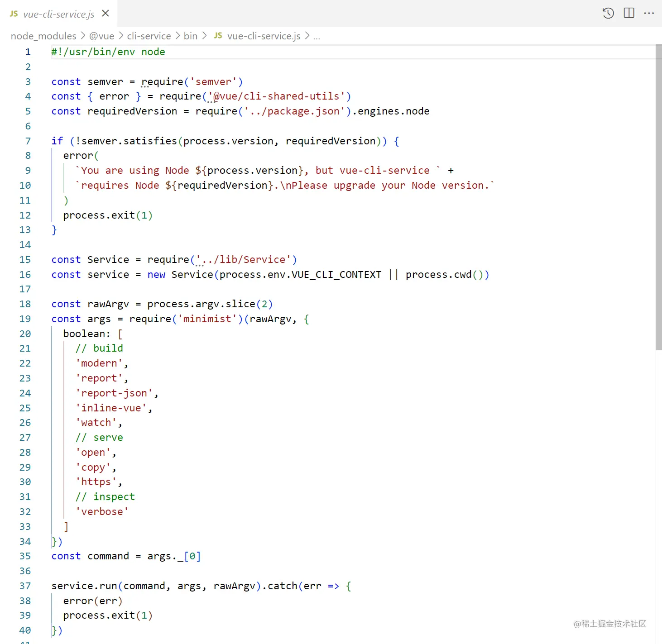Click line number 37 in the gutter
The width and height of the screenshot is (662, 644).
(x=25, y=586)
